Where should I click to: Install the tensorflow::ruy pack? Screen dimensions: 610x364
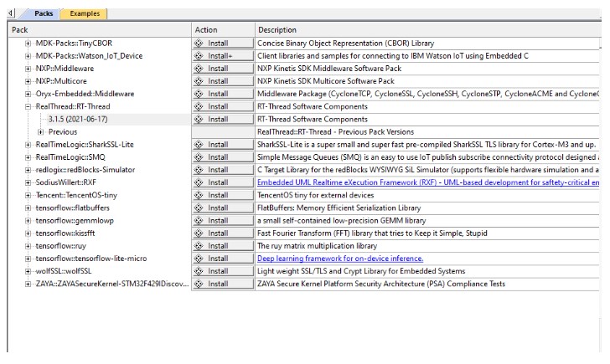pos(223,246)
